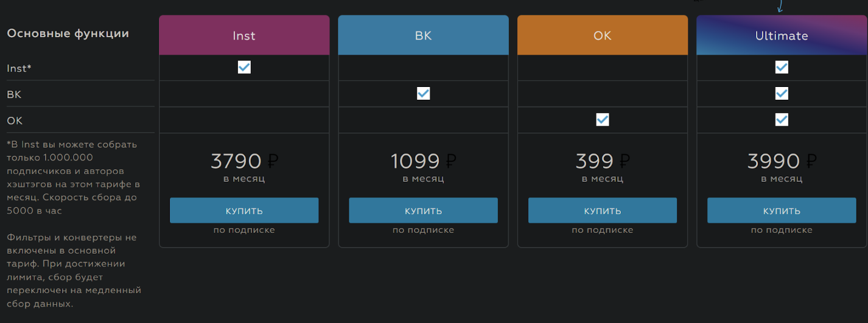Uncheck Inst checkbox in the Ultimate plan
Image resolution: width=868 pixels, height=323 pixels.
(x=782, y=67)
